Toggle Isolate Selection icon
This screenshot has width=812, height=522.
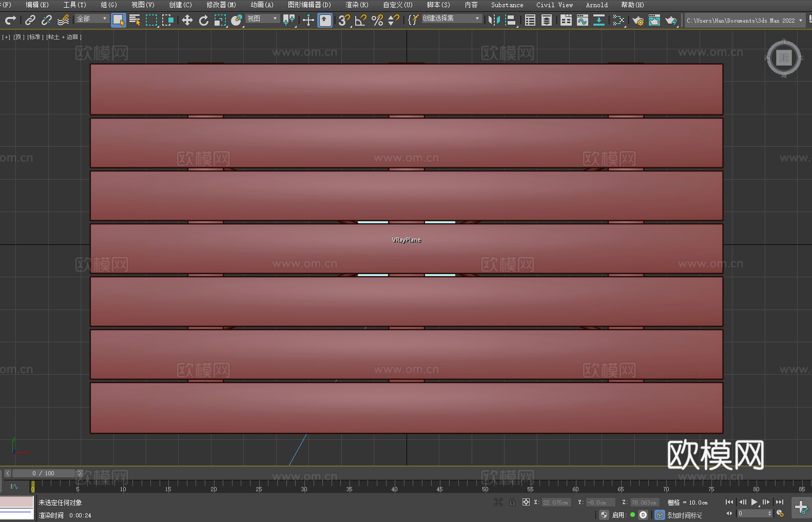pos(498,502)
